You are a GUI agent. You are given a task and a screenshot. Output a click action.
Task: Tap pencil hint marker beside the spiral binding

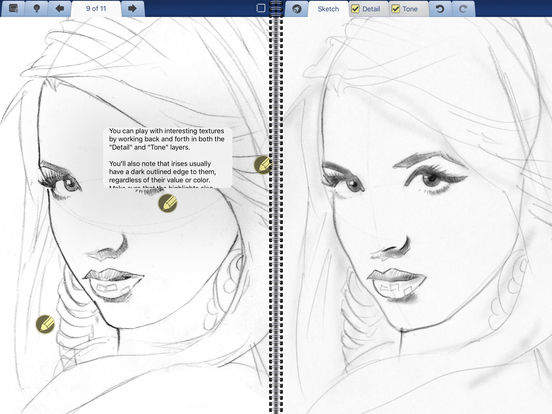[x=262, y=164]
